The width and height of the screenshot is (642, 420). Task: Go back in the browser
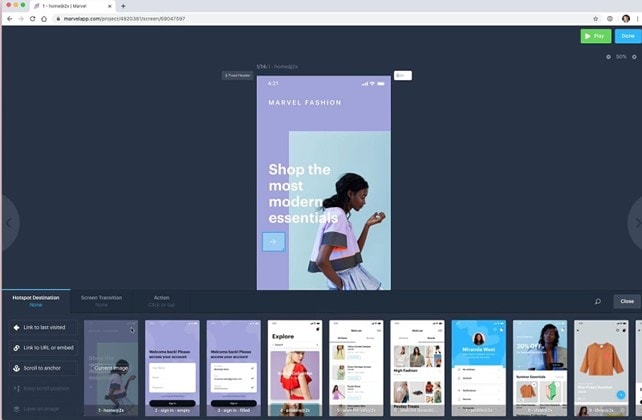point(9,19)
